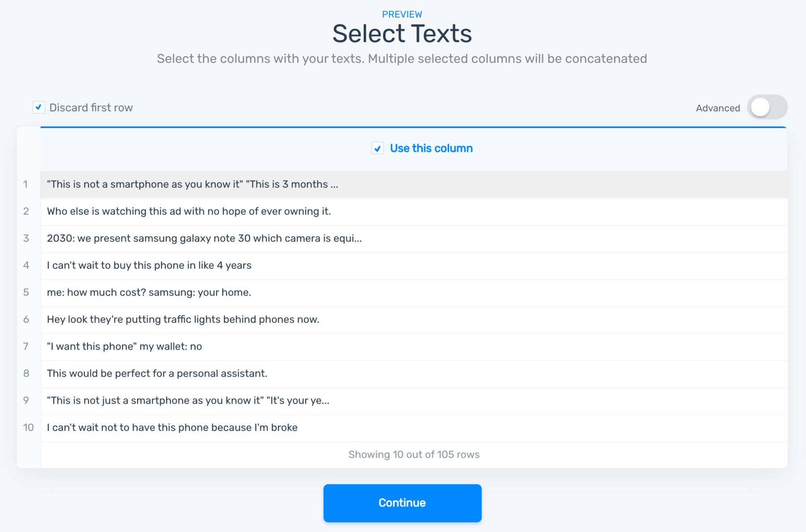The width and height of the screenshot is (806, 532).
Task: Click the row ending with I'm broke
Action: pyautogui.click(x=172, y=428)
